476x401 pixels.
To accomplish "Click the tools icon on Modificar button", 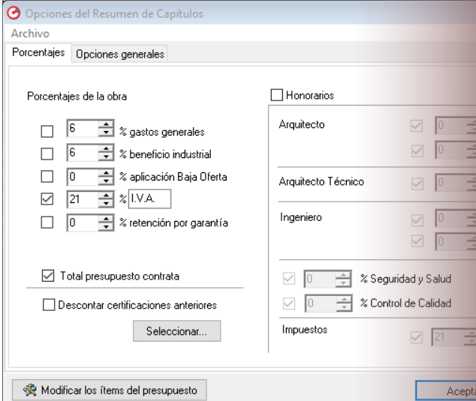I will click(30, 390).
